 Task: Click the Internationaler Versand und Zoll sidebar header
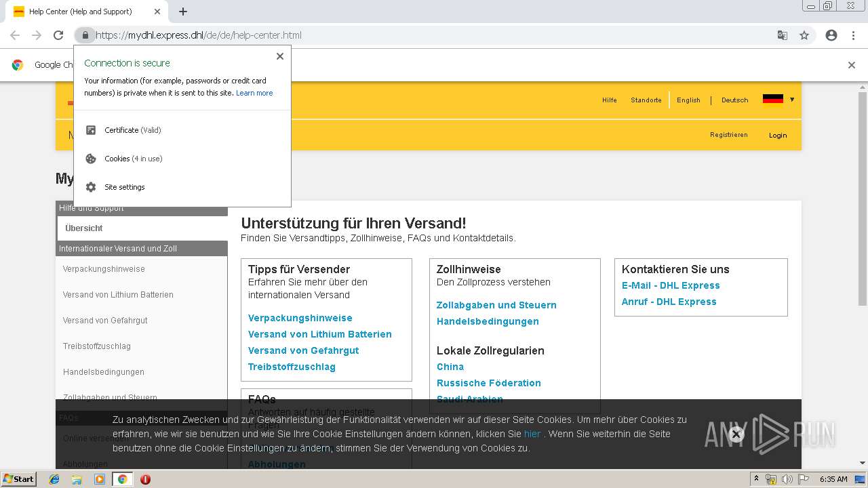click(x=142, y=249)
